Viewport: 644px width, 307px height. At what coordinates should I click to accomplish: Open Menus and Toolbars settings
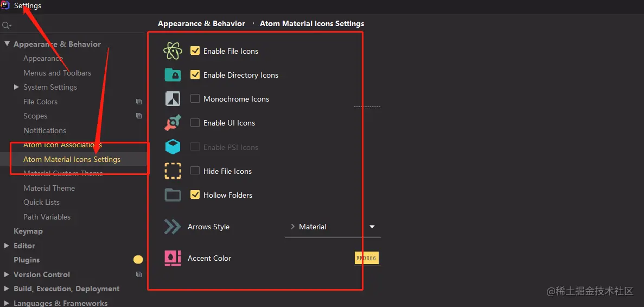tap(57, 73)
